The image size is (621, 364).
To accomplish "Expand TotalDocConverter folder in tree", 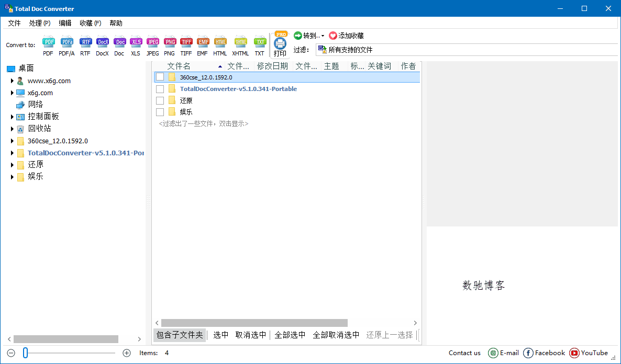I will 12,153.
